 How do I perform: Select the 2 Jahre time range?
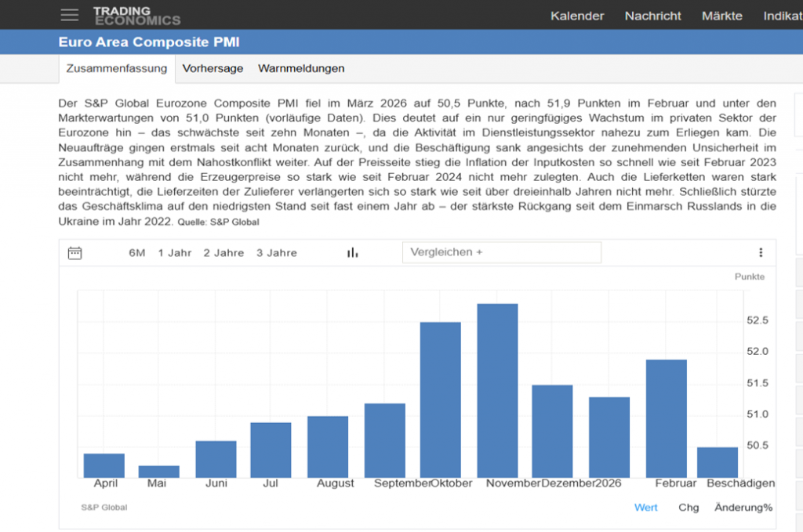pos(223,253)
